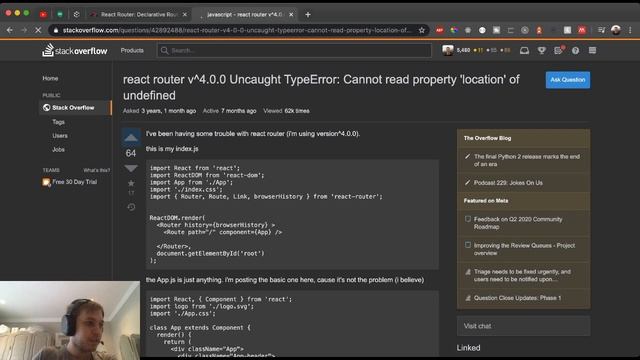The height and width of the screenshot is (360, 640).
Task: Open the Products menu
Action: pyautogui.click(x=132, y=50)
